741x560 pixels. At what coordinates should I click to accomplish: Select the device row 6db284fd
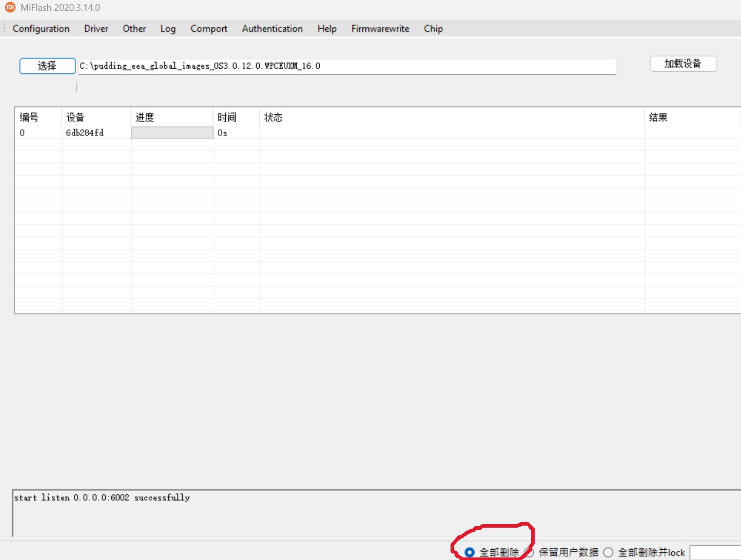coord(85,133)
